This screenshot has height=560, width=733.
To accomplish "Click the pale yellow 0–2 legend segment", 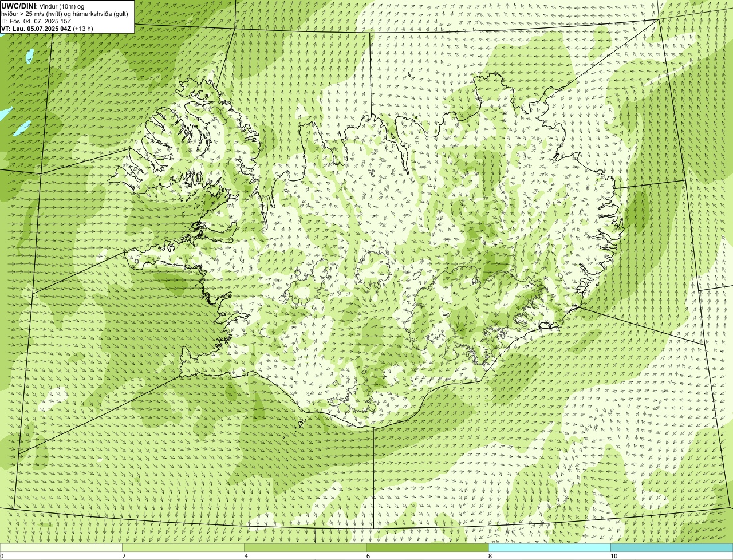I will click(61, 547).
